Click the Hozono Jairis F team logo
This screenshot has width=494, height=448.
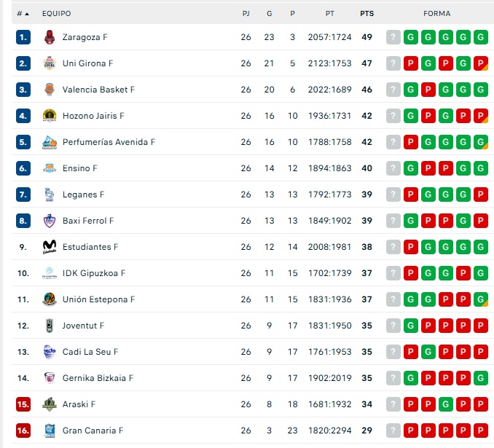point(49,116)
